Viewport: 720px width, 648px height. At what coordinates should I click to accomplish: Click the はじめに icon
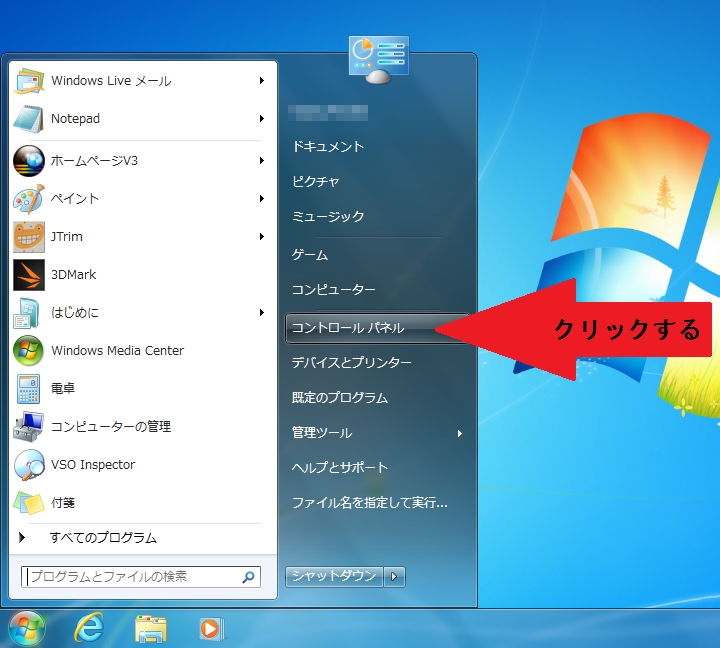[x=28, y=313]
